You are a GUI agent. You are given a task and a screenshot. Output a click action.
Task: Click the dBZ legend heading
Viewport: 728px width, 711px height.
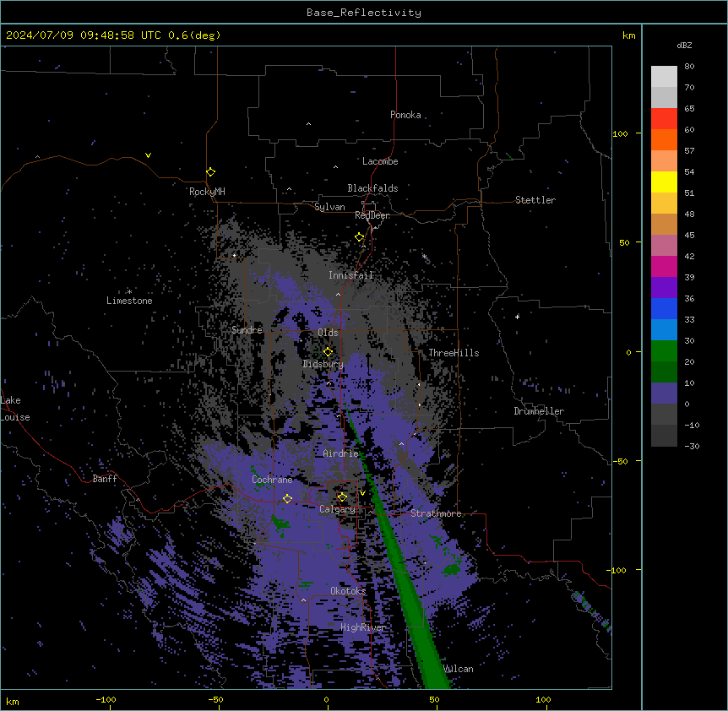(x=684, y=46)
